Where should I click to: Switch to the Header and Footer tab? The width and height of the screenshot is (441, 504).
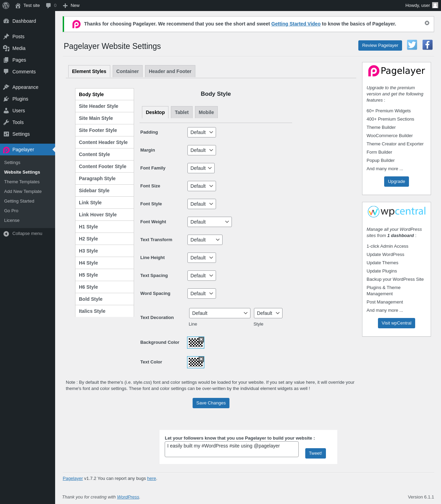click(x=170, y=71)
